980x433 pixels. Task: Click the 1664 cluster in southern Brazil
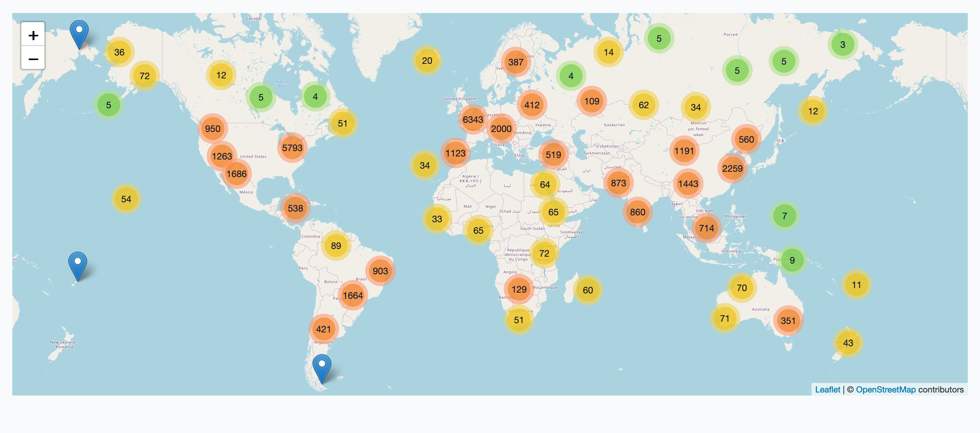(353, 296)
